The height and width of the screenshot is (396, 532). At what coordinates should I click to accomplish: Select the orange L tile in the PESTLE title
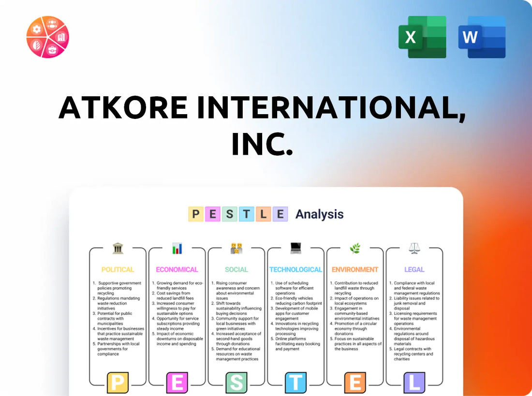(x=263, y=214)
